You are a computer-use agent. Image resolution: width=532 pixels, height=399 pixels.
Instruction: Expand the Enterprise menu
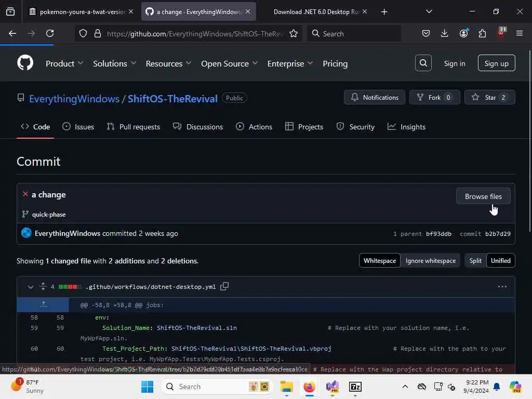click(x=290, y=63)
